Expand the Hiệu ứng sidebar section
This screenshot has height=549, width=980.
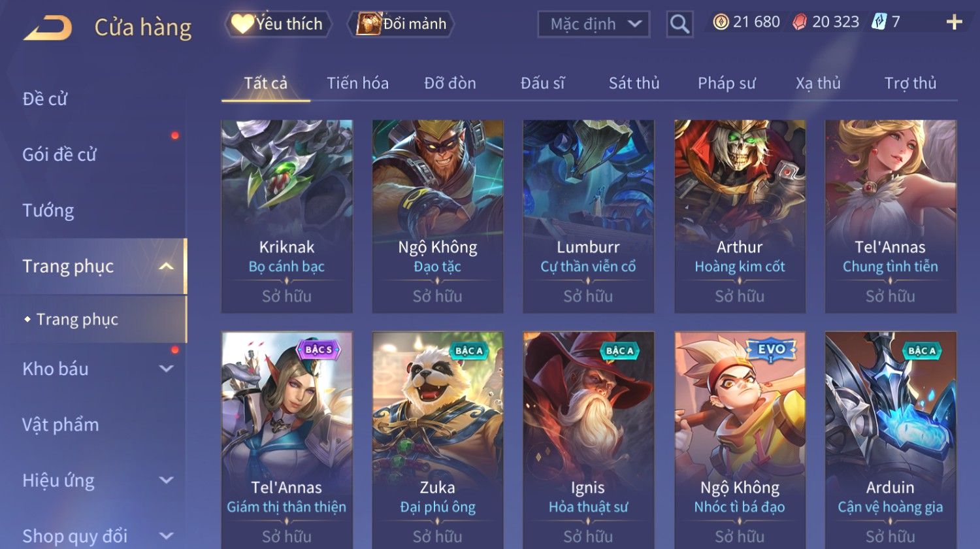[167, 480]
